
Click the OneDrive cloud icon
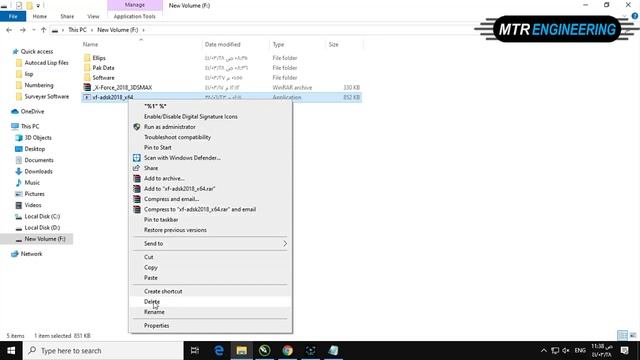click(15, 111)
